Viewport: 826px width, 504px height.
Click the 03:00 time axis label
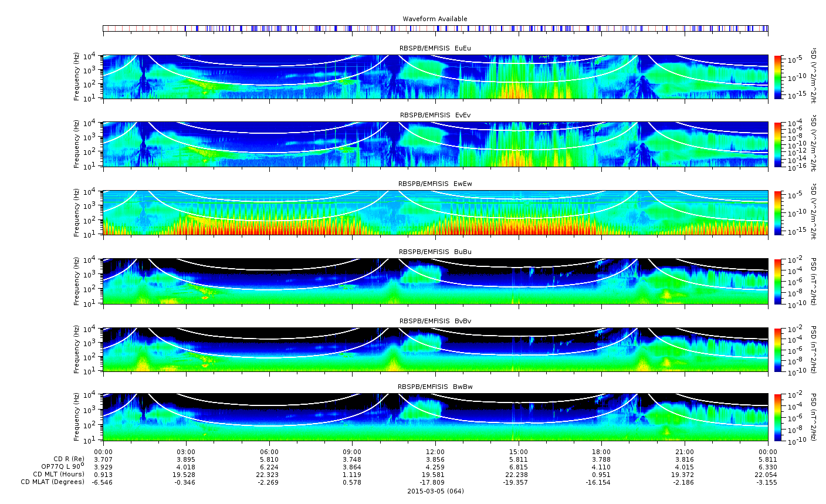pyautogui.click(x=186, y=451)
